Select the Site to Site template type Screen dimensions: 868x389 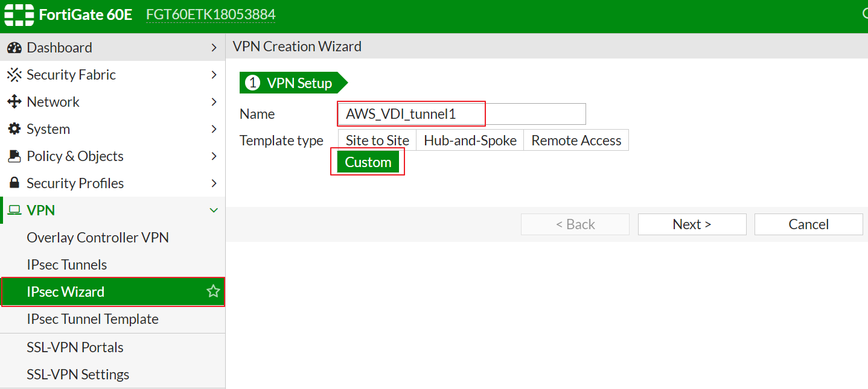(377, 141)
